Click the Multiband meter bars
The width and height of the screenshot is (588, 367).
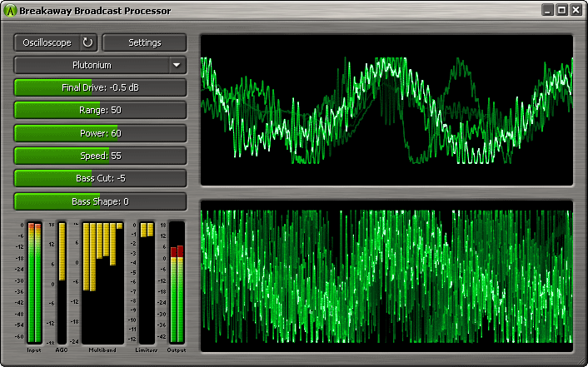click(102, 282)
